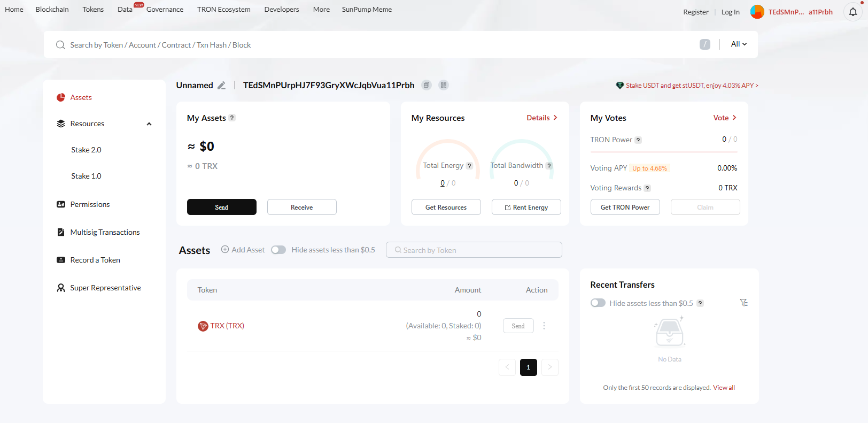Copy the wallet address
868x423 pixels.
[x=426, y=85]
